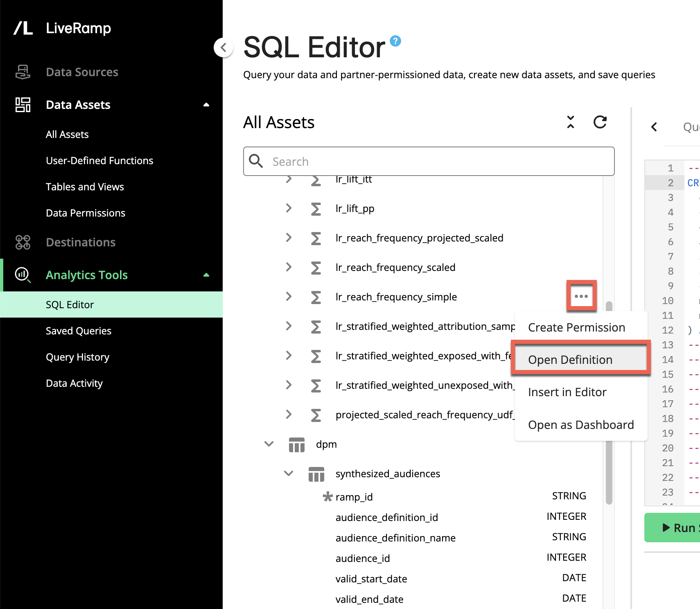Click the search magnifier icon
700x609 pixels.
[x=256, y=161]
